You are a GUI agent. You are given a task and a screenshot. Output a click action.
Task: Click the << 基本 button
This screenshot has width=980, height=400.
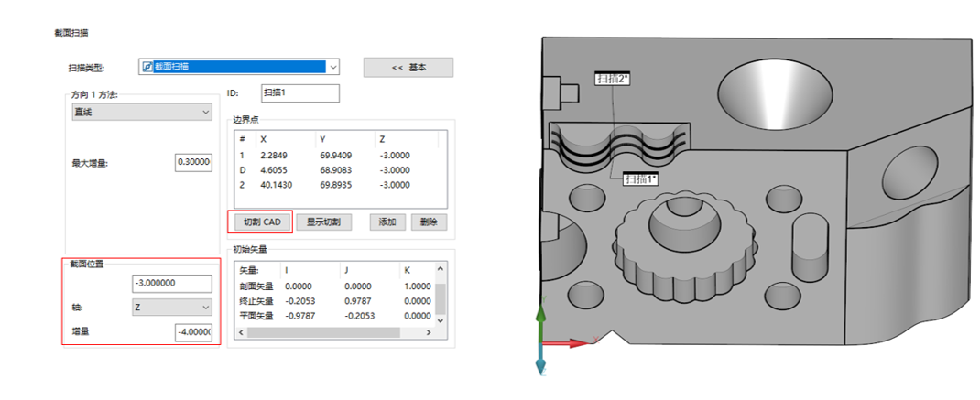point(408,68)
